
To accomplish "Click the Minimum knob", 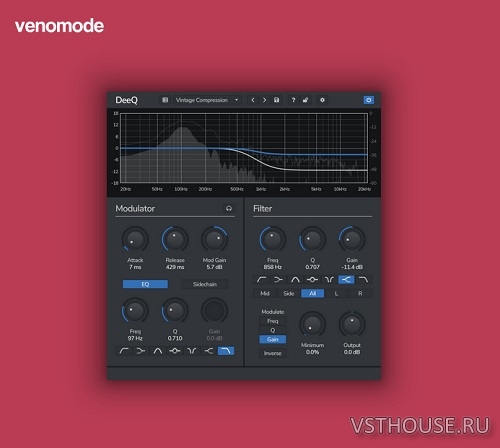I will click(312, 324).
